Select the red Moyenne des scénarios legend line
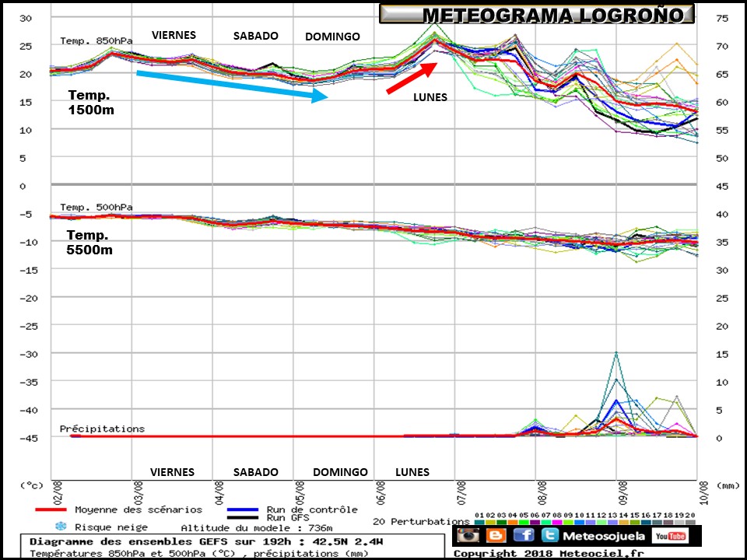The image size is (747, 560). 51,509
